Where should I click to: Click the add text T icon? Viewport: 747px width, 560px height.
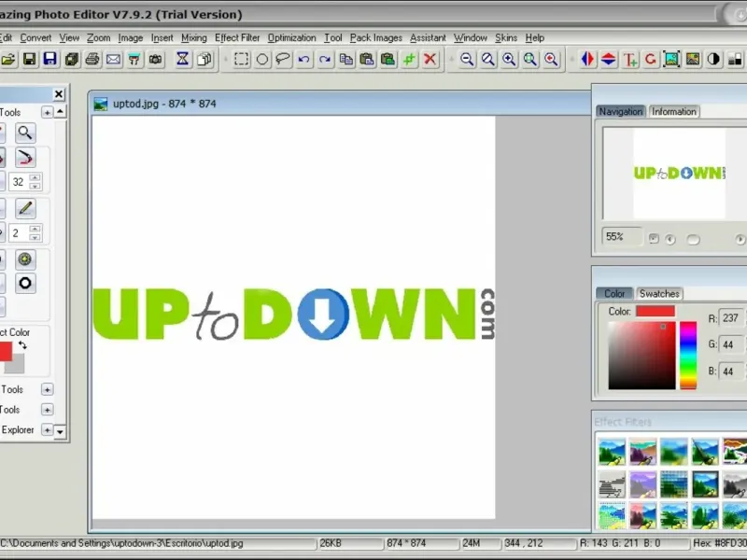629,60
